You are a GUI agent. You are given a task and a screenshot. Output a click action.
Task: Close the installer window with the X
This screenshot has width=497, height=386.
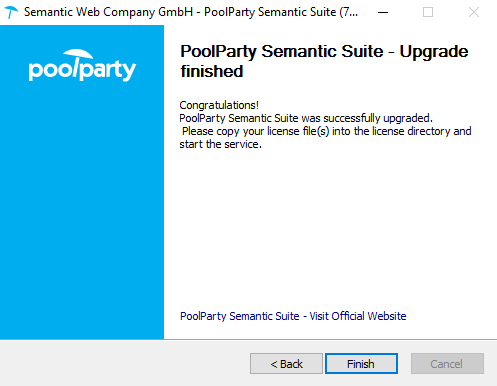(x=474, y=12)
